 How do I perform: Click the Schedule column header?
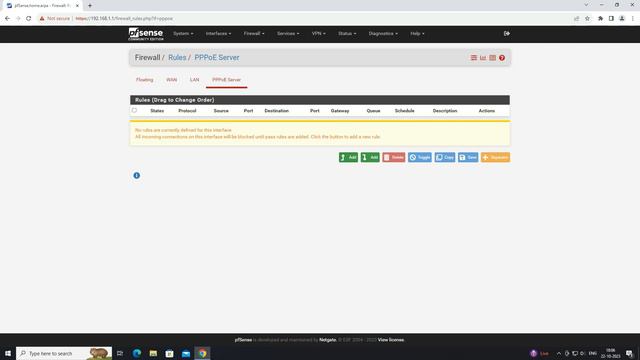[x=404, y=111]
